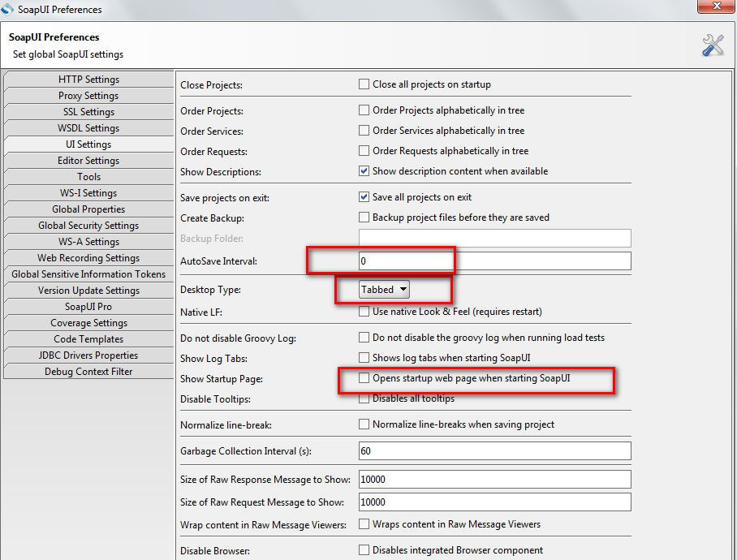Uncheck Show description content when available
Screen dimensions: 737x560
click(x=364, y=170)
